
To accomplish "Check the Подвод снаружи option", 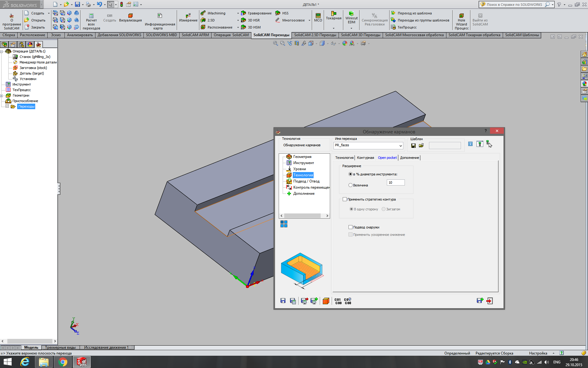I will (x=350, y=227).
